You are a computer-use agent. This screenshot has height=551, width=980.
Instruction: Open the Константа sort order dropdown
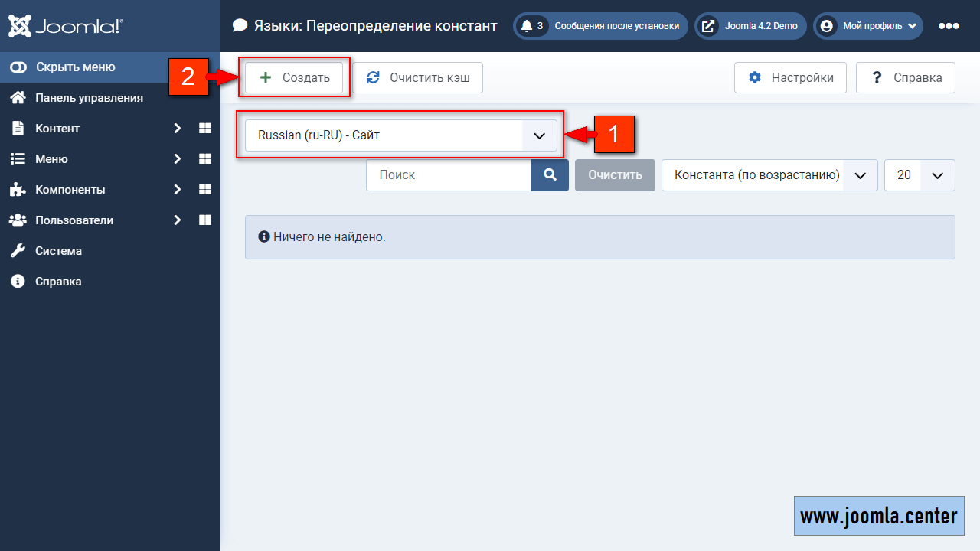pyautogui.click(x=769, y=175)
